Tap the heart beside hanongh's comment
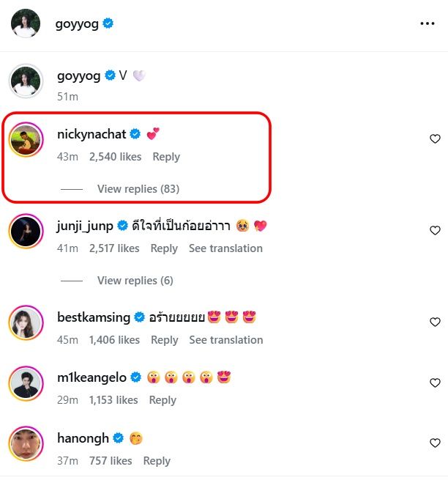This screenshot has width=448, height=480. coord(435,443)
